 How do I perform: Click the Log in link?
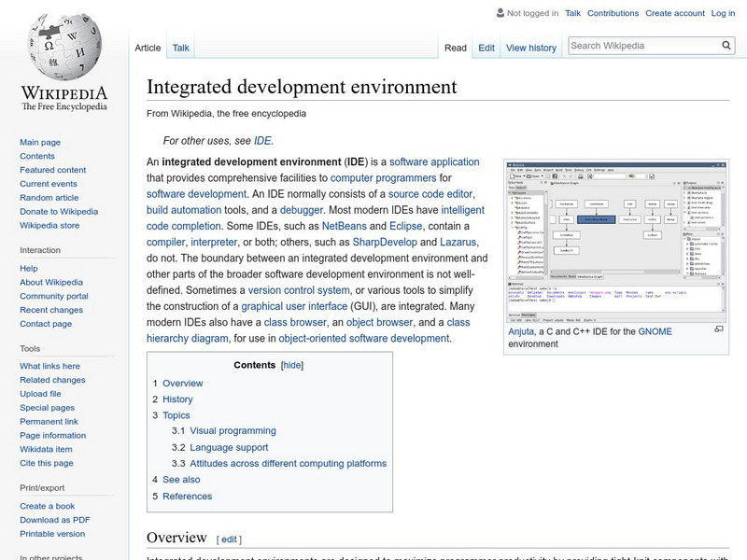(723, 13)
